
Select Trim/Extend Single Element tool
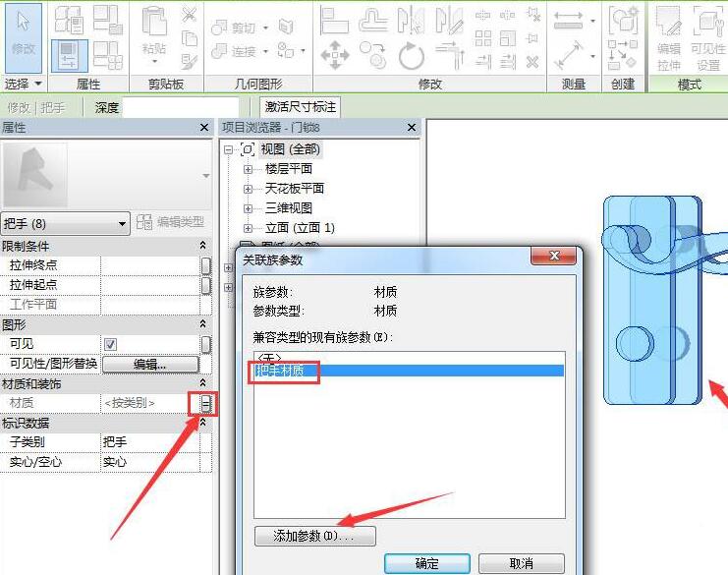coord(482,61)
